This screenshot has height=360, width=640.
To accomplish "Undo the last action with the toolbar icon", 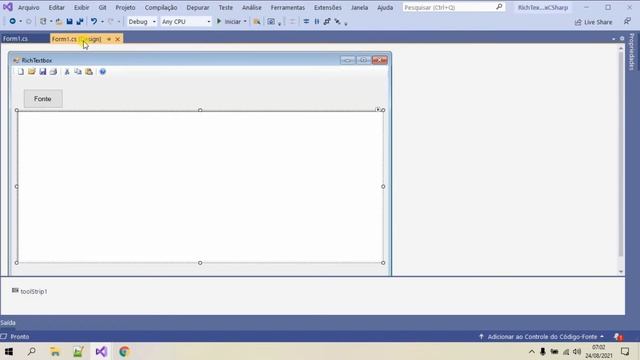I will click(94, 21).
